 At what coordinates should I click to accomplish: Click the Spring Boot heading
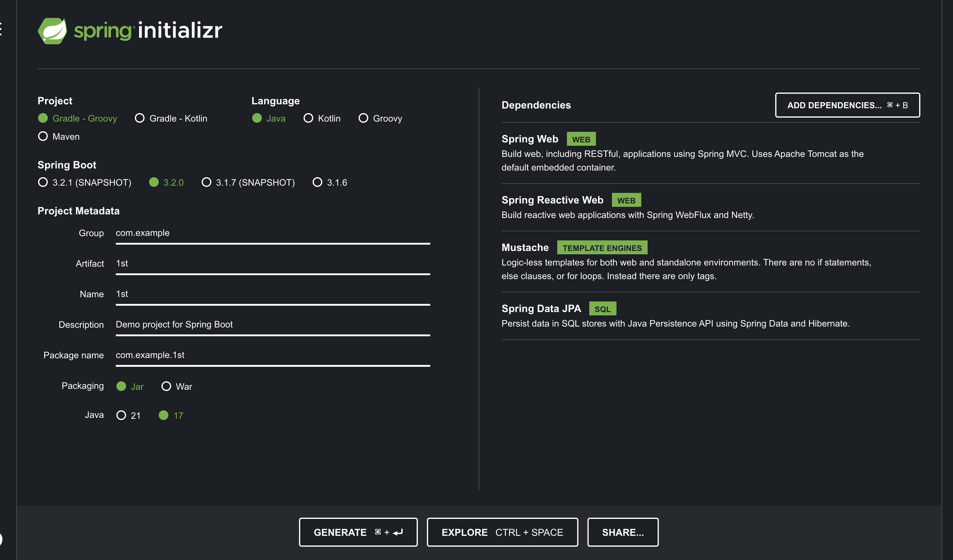coord(67,165)
